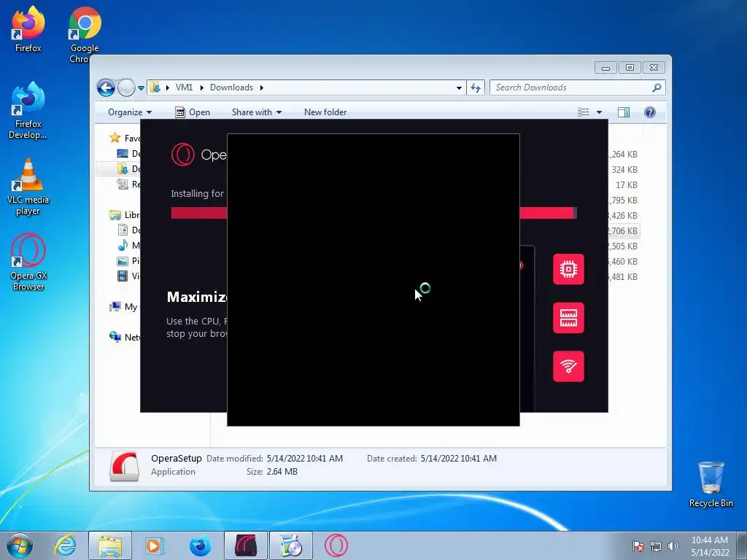Expand the arrow after Downloads breadcrumb
This screenshot has width=747, height=560.
pyautogui.click(x=262, y=87)
